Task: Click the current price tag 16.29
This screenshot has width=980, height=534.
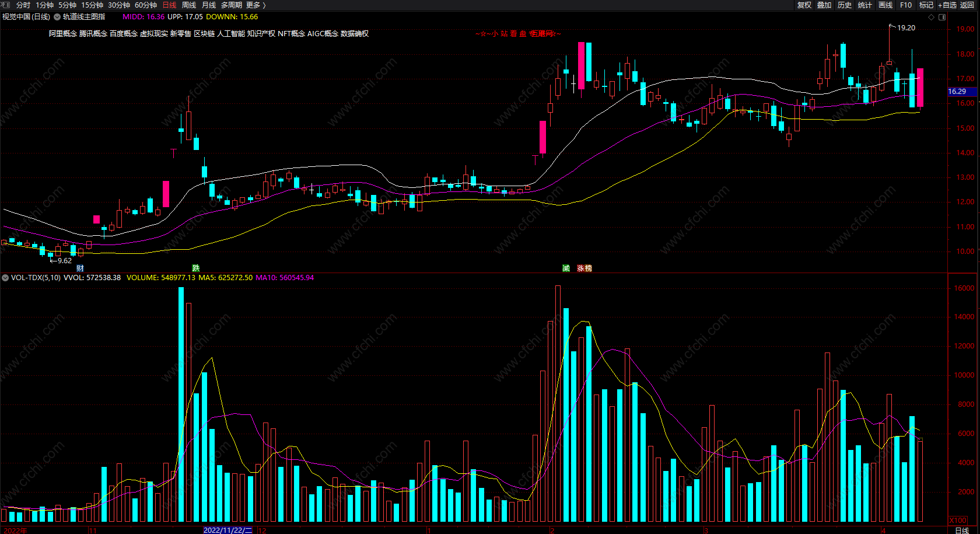Action: tap(963, 92)
